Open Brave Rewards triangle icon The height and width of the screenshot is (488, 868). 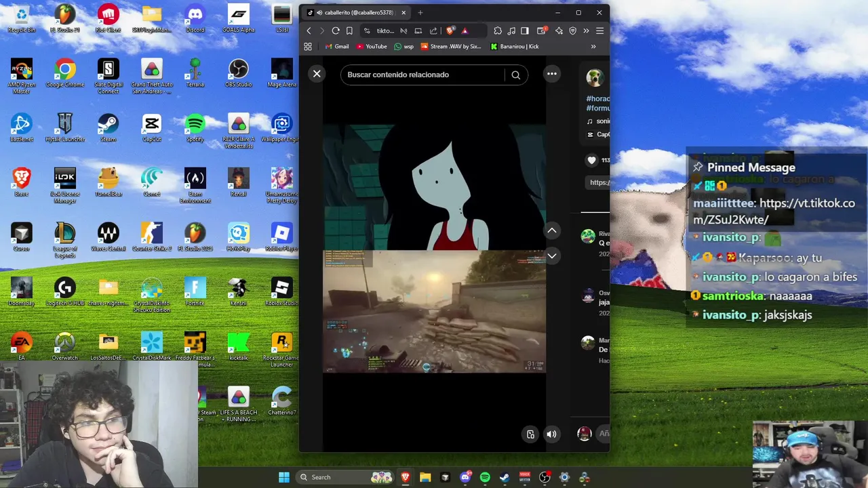click(465, 30)
